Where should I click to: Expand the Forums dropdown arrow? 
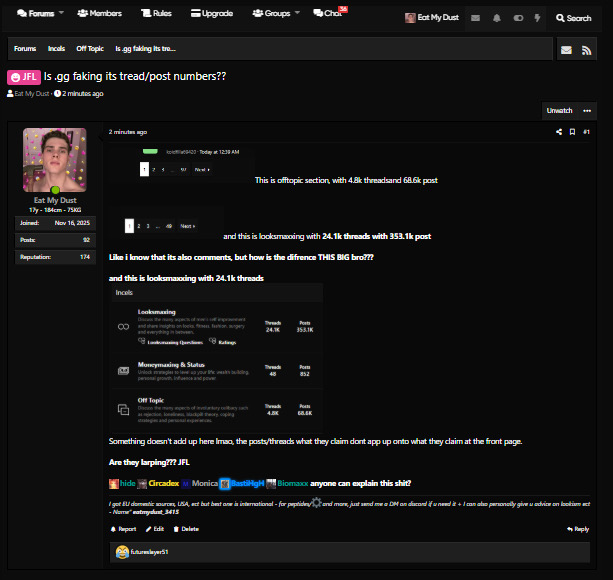click(61, 14)
